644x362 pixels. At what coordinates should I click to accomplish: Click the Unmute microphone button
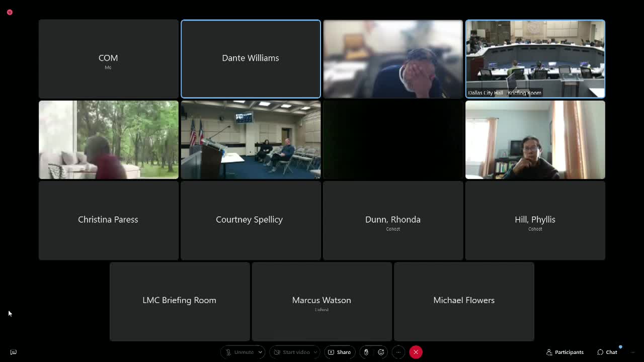pyautogui.click(x=239, y=352)
